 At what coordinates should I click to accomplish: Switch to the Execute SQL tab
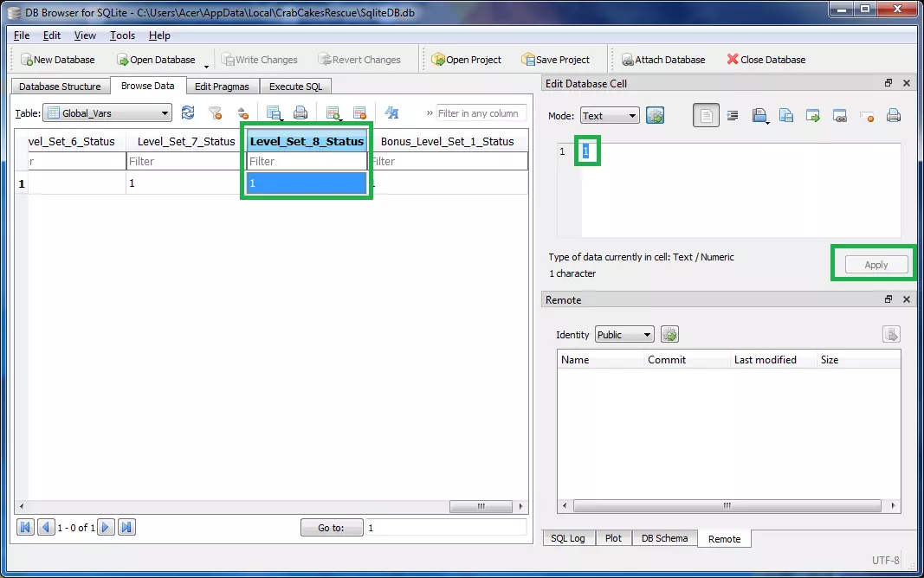[x=296, y=87]
